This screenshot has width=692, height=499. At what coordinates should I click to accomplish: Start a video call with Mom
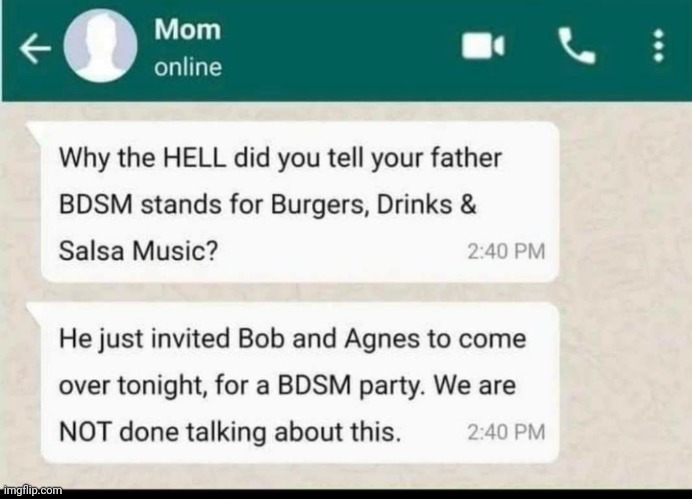pyautogui.click(x=483, y=46)
